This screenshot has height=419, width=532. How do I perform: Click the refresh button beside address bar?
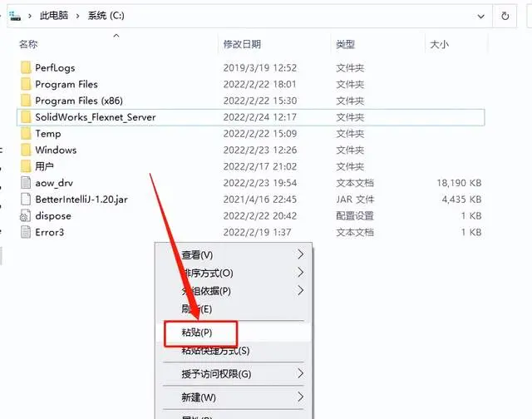[x=505, y=16]
